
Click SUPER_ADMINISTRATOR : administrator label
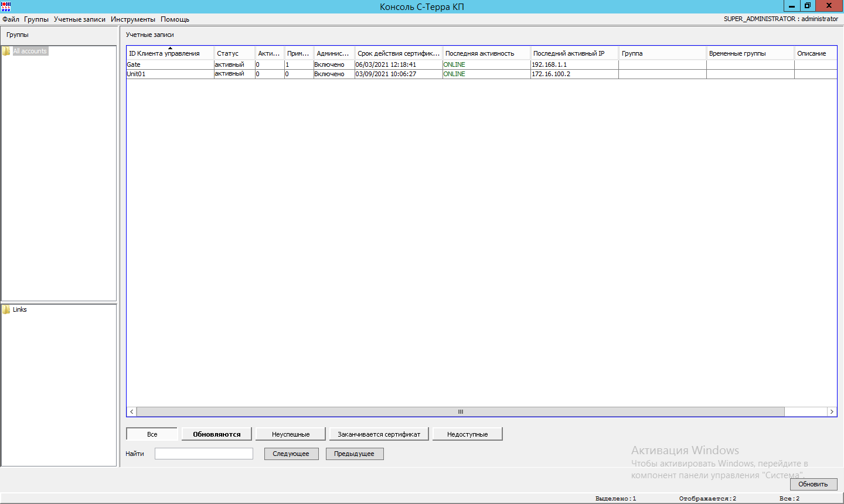[781, 19]
